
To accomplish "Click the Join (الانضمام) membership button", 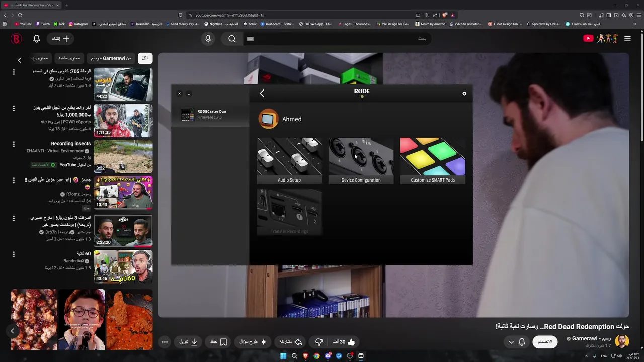I will click(545, 342).
